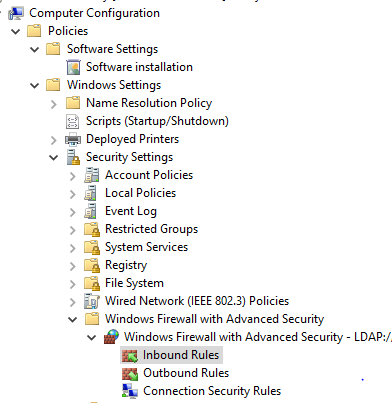
Task: Collapse the Software Settings node
Action: tap(35, 50)
